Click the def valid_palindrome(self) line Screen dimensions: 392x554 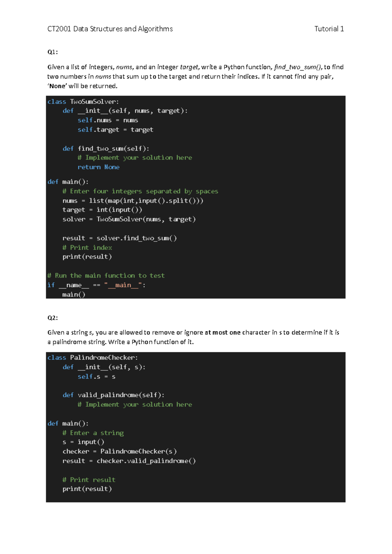tap(113, 395)
